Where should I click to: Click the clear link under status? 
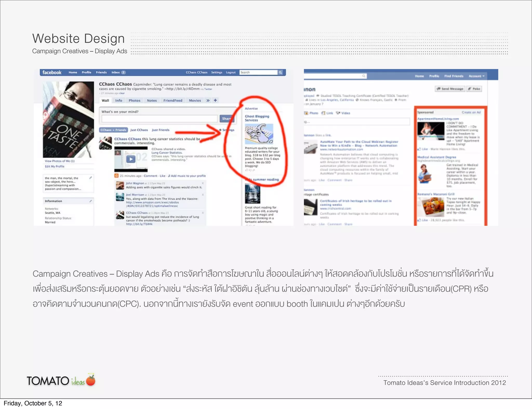click(122, 93)
